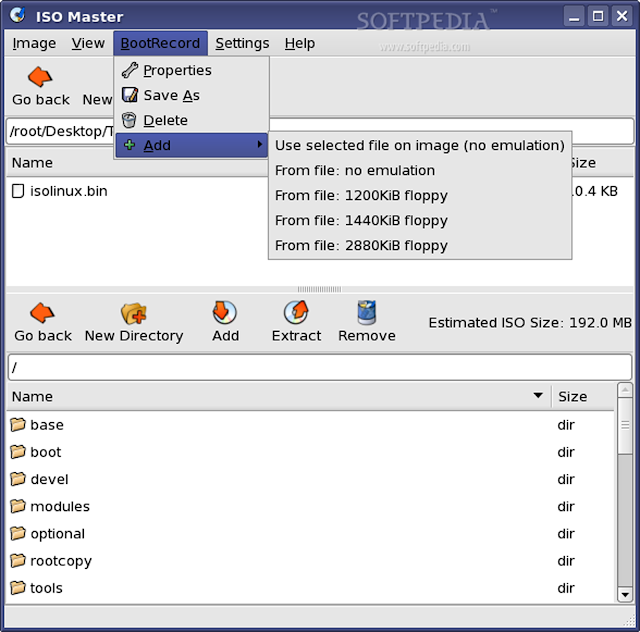Click the scrollbar down arrow

pos(625,595)
